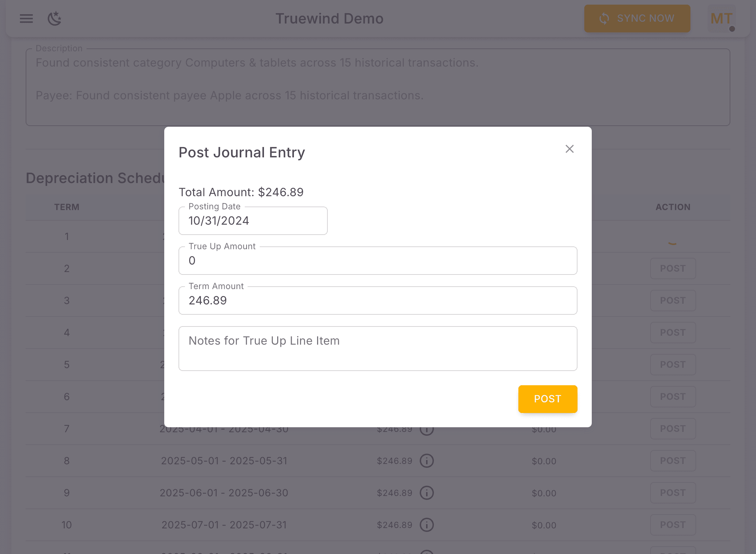Click the Notes for True Up Line Item box
This screenshot has width=756, height=554.
[378, 348]
